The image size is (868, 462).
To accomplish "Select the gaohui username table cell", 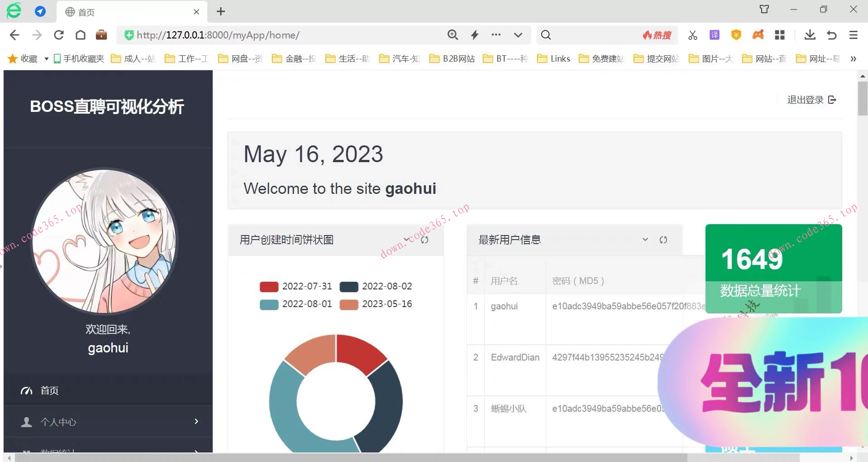I will coord(515,319).
